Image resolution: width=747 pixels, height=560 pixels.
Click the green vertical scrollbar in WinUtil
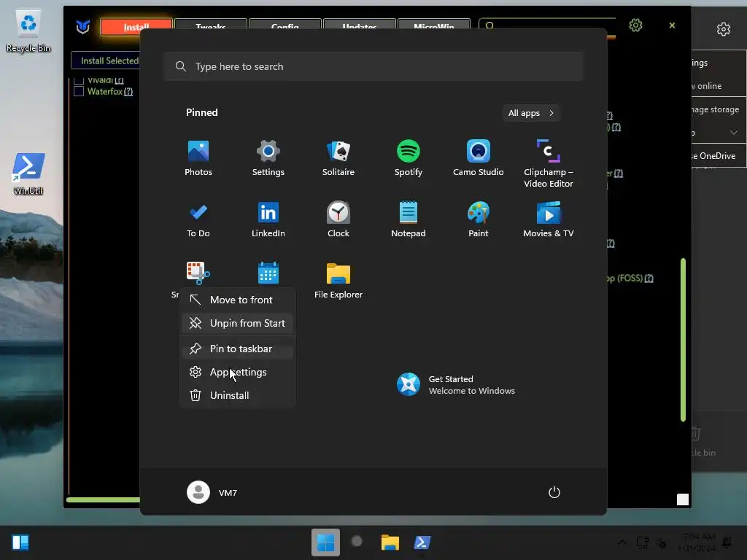(683, 340)
